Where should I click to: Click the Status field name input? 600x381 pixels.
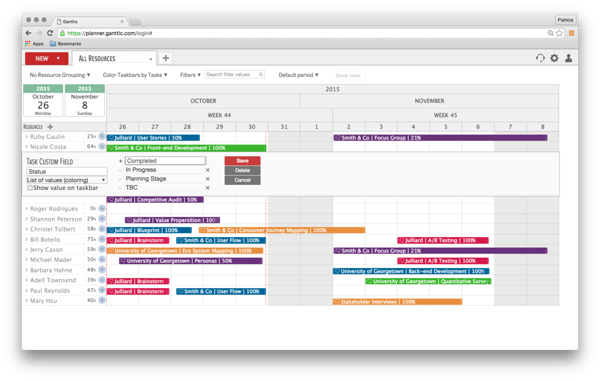tap(67, 171)
